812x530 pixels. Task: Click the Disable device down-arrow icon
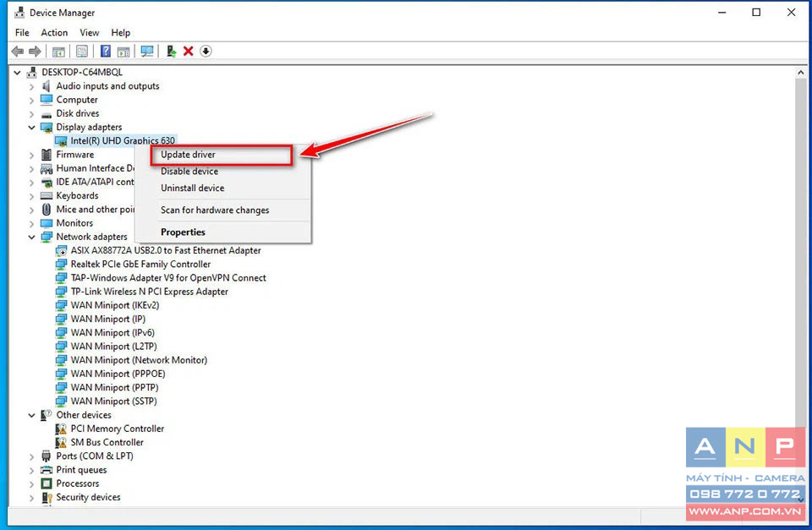click(206, 52)
